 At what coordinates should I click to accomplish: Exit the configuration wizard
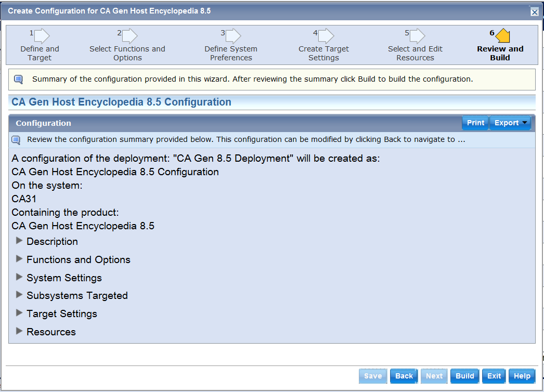click(494, 376)
